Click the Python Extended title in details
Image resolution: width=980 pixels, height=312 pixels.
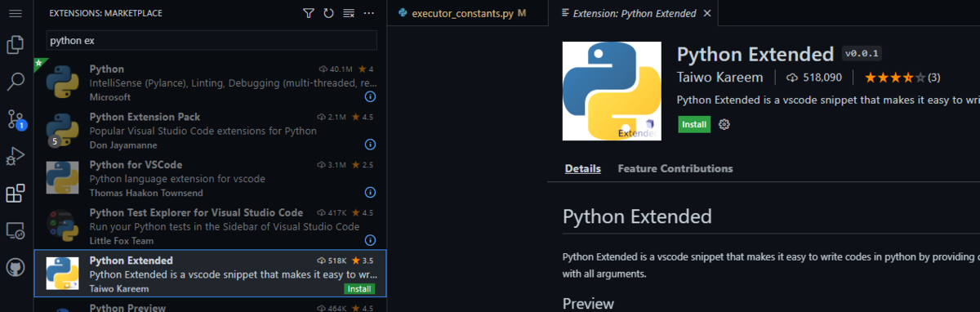[x=755, y=54]
